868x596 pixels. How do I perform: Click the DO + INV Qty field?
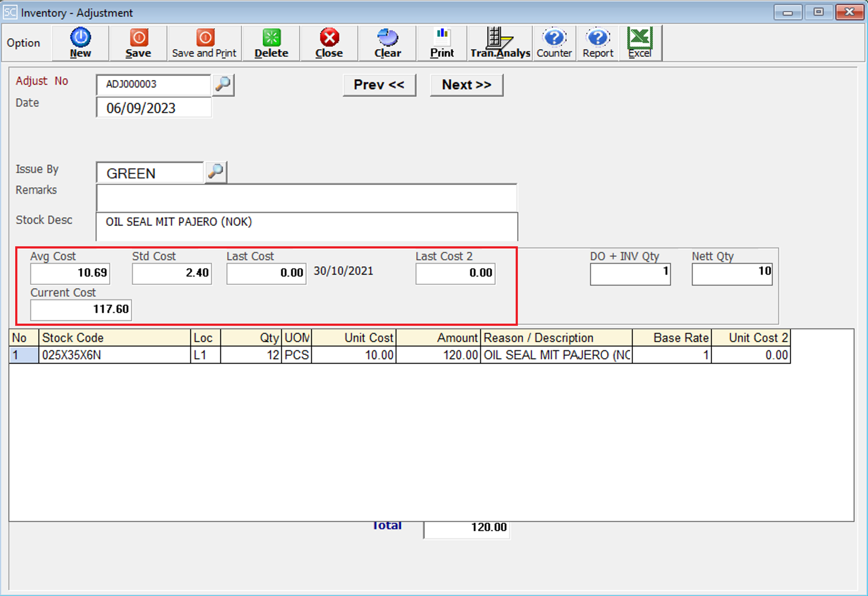tap(630, 274)
